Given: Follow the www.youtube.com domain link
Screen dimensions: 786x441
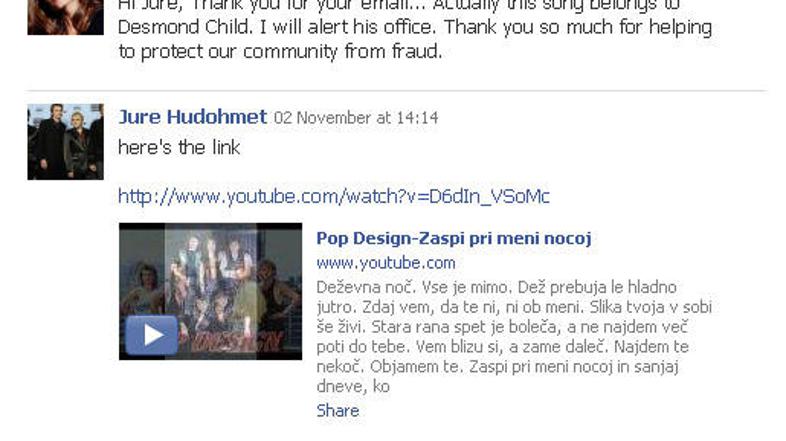Looking at the screenshot, I should click(x=386, y=263).
